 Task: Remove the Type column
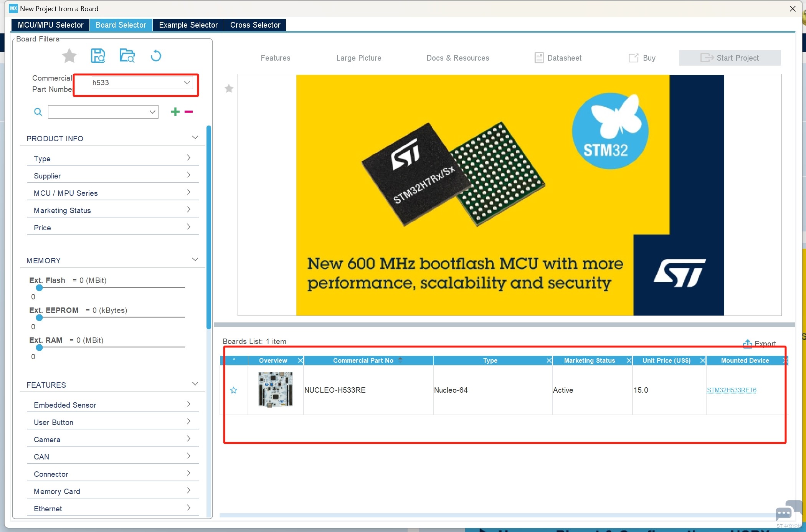549,360
